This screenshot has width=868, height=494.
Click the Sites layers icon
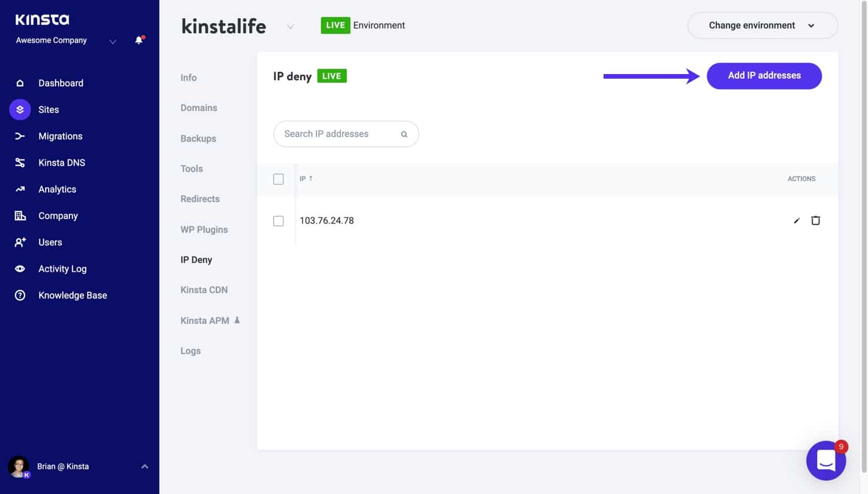click(20, 109)
